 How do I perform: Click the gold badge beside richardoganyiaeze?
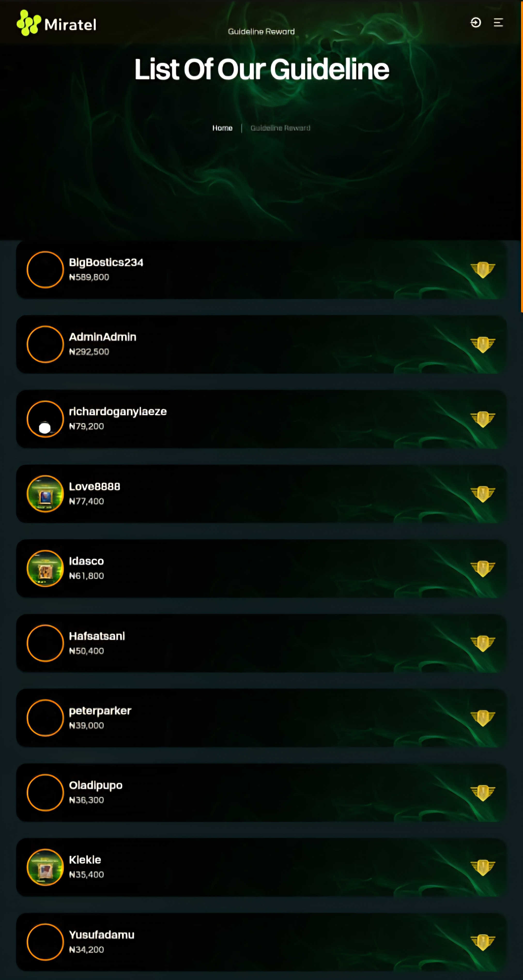483,419
